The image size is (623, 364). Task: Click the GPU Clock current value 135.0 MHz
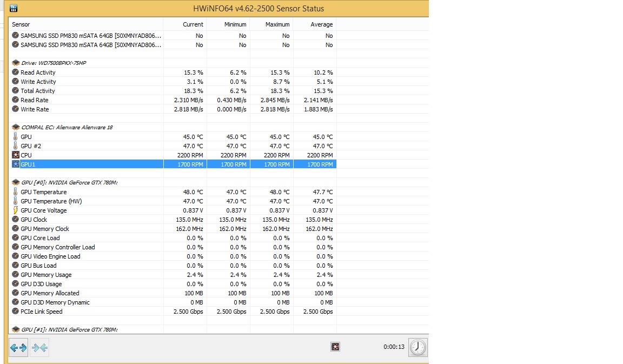189,220
